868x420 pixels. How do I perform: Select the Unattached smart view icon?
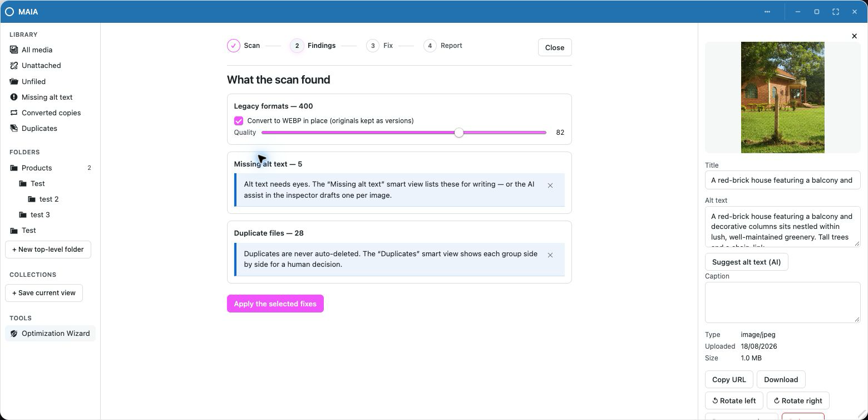[14, 65]
